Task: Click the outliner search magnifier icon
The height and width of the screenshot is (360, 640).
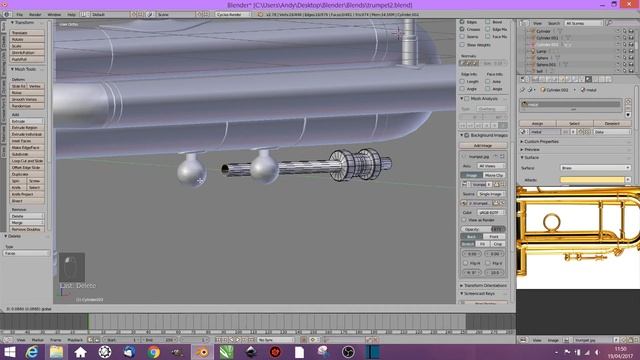Action: [x=609, y=23]
